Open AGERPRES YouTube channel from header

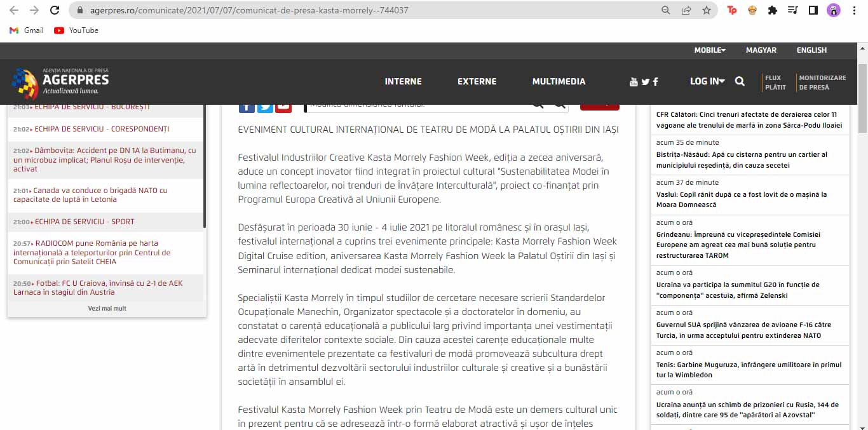point(634,81)
